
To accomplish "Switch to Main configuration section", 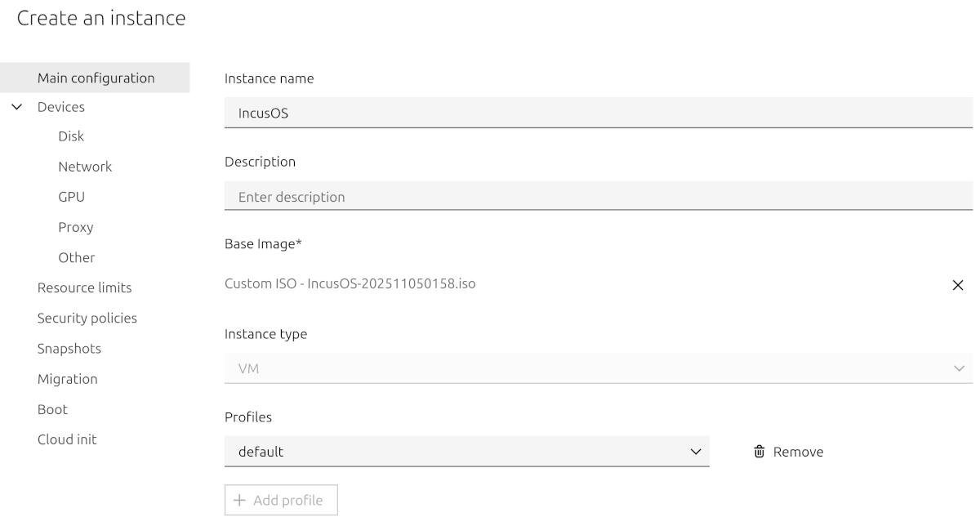I will 96,78.
